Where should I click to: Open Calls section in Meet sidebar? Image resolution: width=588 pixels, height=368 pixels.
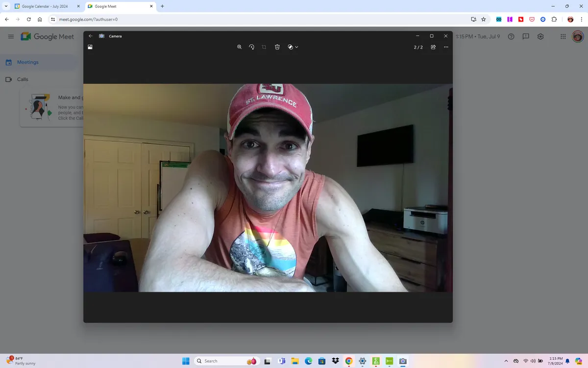(23, 79)
